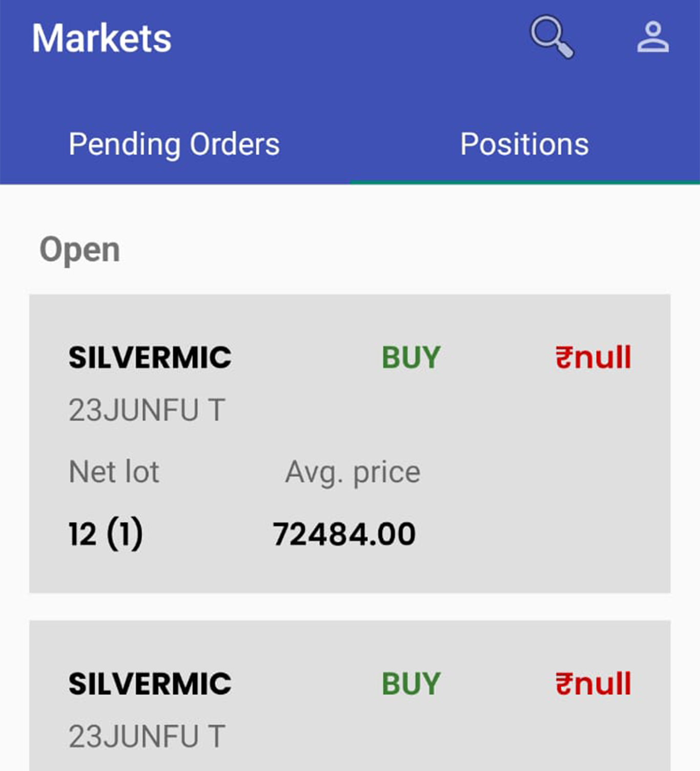Tap the Net lot label

point(114,471)
